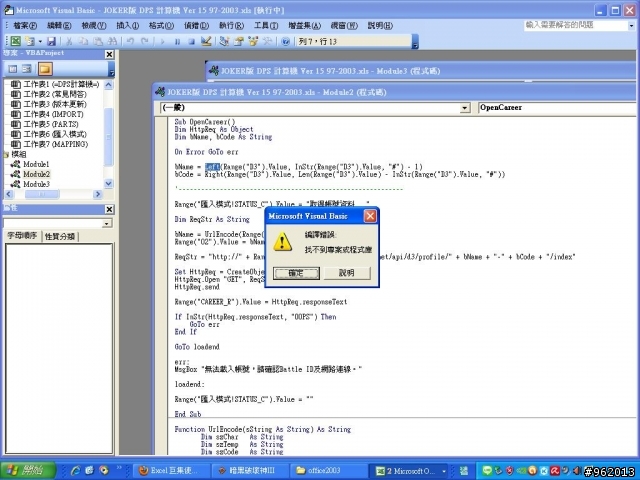Open the 說明(H) menu
The image size is (640, 480).
pyautogui.click(x=380, y=26)
